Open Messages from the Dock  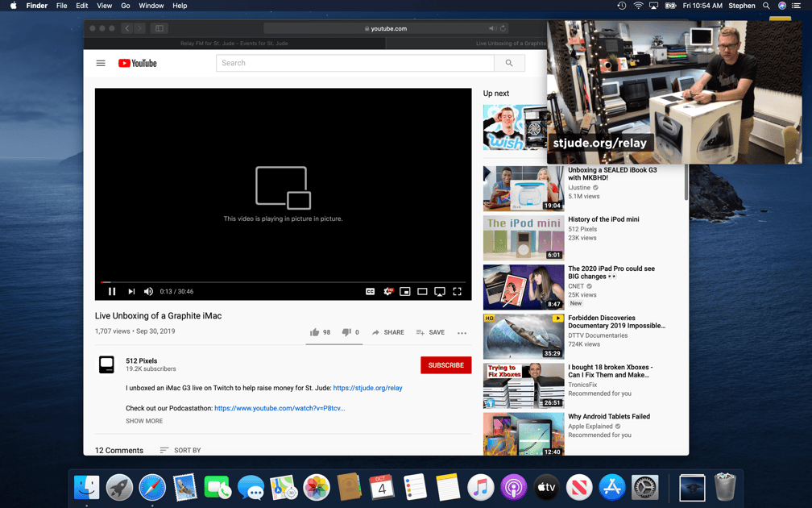(251, 487)
